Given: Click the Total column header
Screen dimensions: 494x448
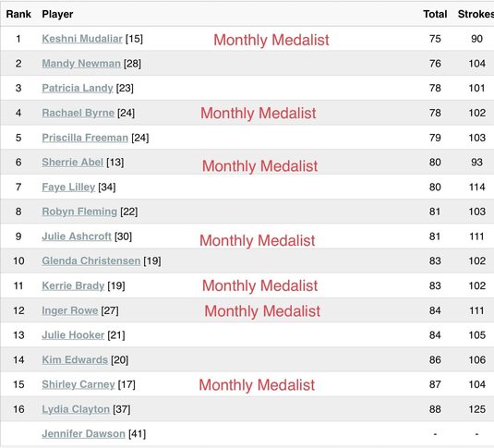Looking at the screenshot, I should click(x=435, y=14).
